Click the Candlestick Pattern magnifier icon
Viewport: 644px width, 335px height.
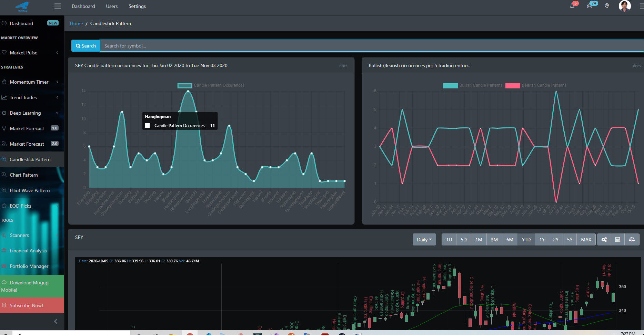tap(4, 159)
